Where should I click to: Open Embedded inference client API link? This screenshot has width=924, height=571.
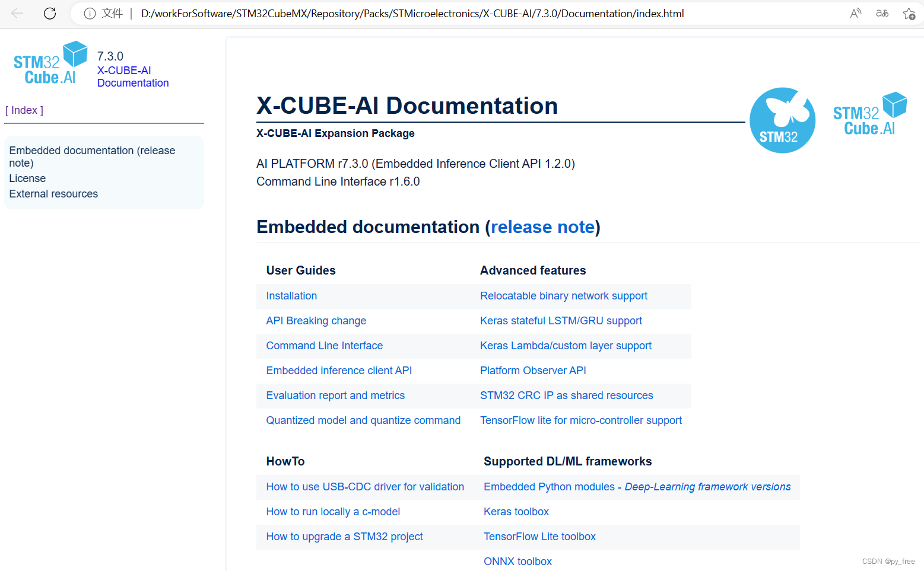point(339,371)
